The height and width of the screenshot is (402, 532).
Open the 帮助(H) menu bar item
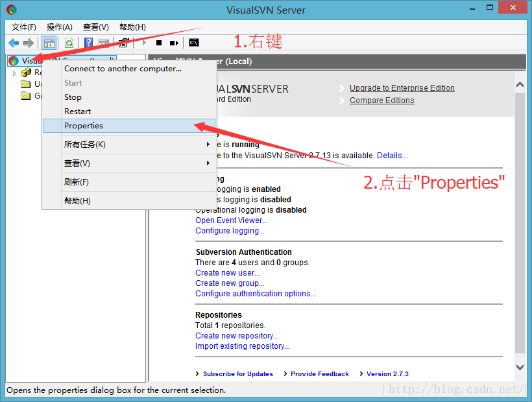click(132, 27)
